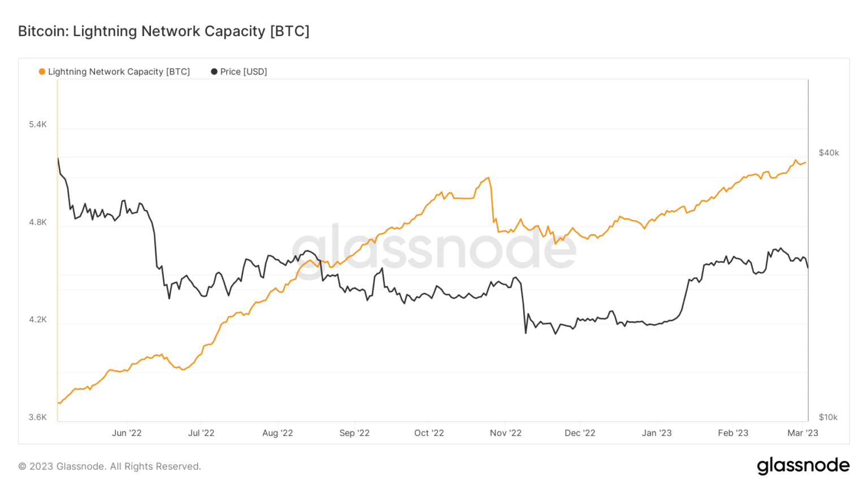This screenshot has width=868, height=488.
Task: Click the glassnode watermark in the chart center
Action: pyautogui.click(x=434, y=250)
